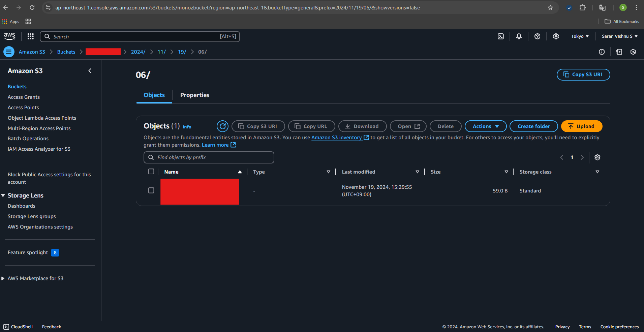Select all objects with the header checkbox

(151, 172)
